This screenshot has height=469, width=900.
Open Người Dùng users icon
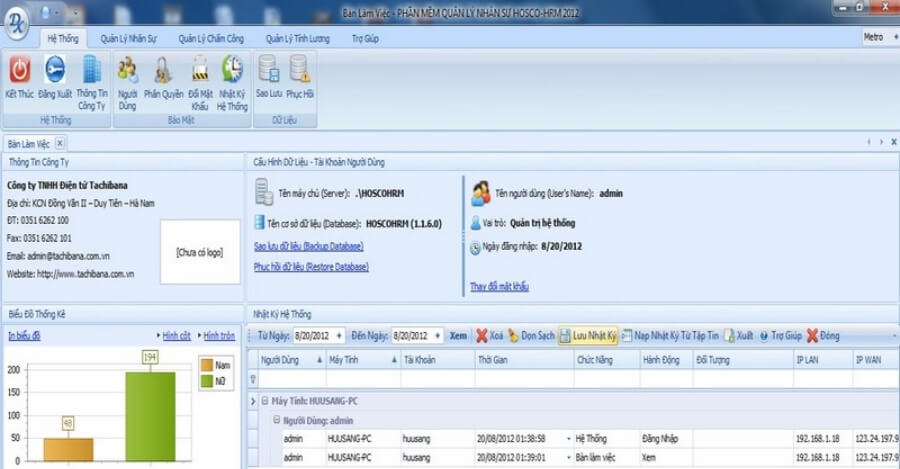[x=127, y=69]
